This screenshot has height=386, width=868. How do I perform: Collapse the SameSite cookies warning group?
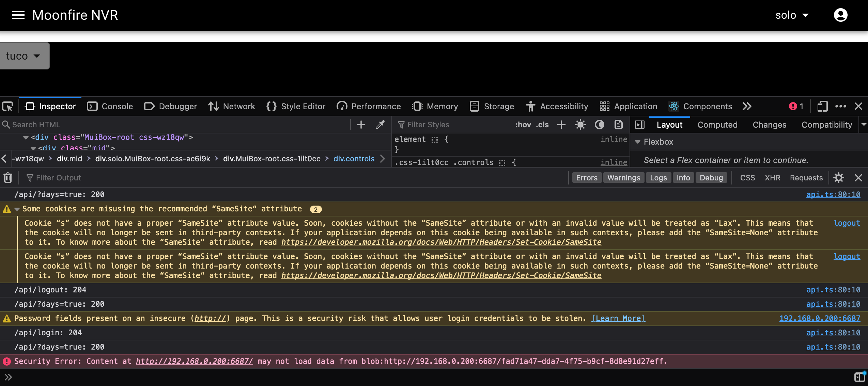click(17, 209)
